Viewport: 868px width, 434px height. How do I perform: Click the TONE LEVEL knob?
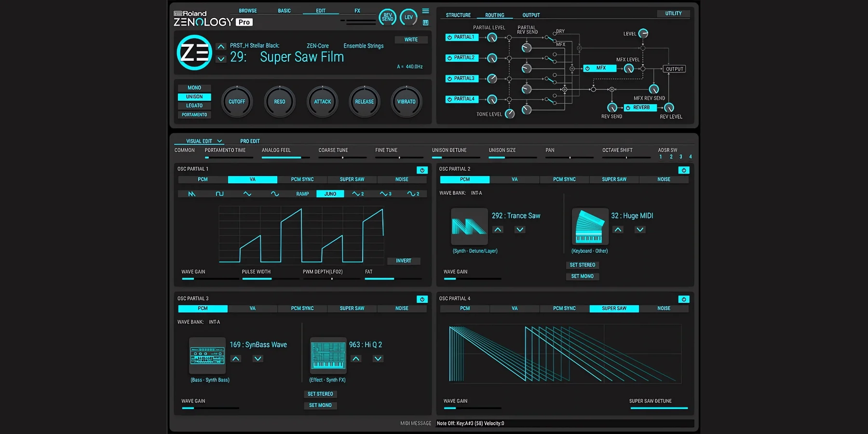coord(510,114)
